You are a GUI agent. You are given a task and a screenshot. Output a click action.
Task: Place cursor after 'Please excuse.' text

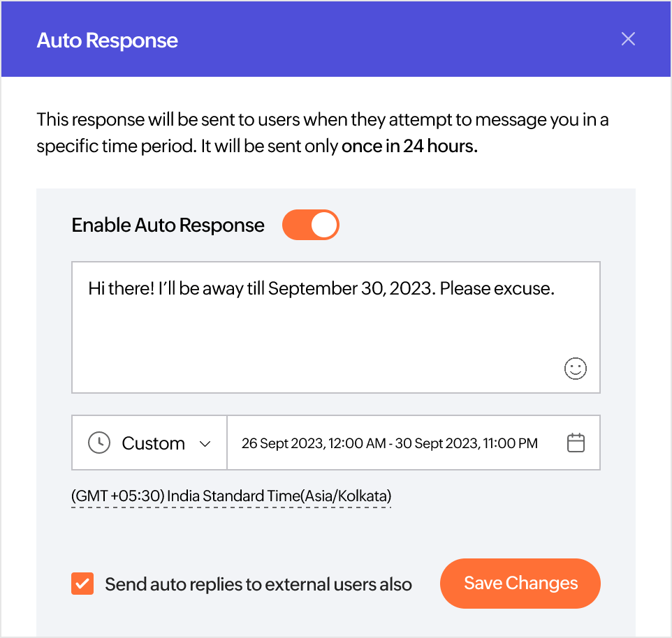[x=556, y=289]
